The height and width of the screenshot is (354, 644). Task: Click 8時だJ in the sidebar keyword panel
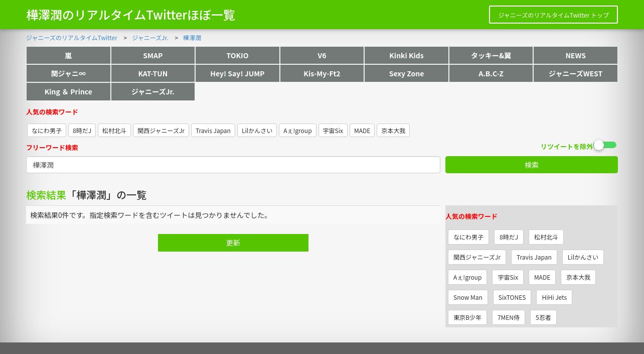509,237
